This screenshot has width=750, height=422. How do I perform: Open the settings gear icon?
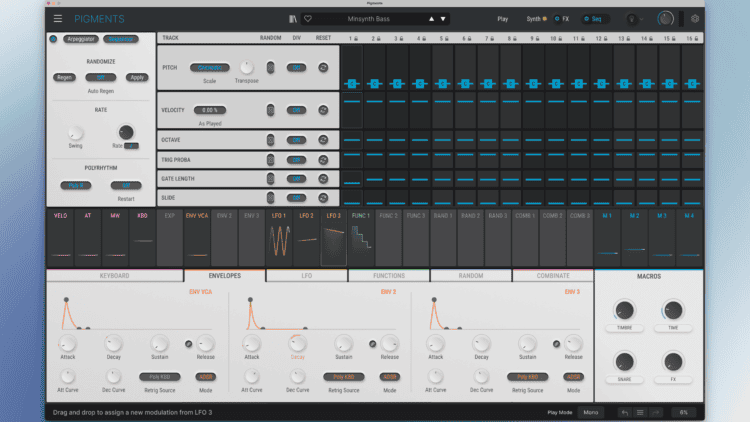695,19
